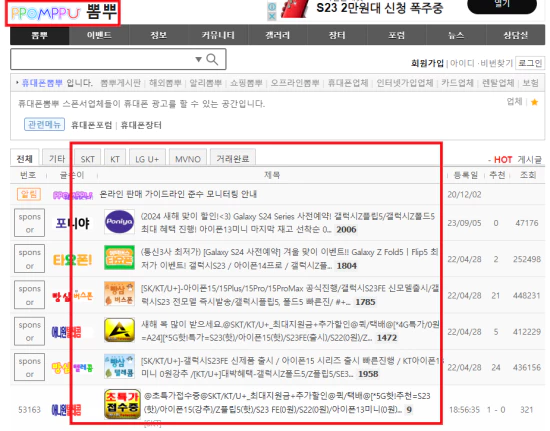This screenshot has width=550, height=431.
Task: Open the 뽐뿌 main menu item
Action: coord(39,35)
